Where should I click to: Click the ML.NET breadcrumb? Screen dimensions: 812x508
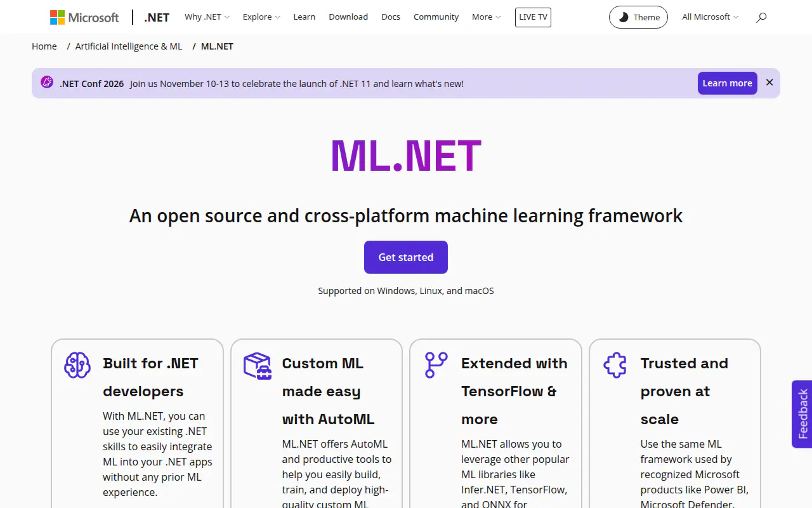[217, 46]
